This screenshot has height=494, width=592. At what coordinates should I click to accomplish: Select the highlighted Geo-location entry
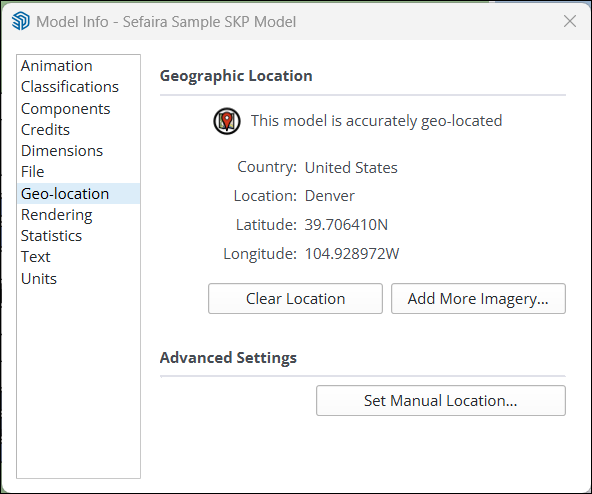(x=79, y=194)
